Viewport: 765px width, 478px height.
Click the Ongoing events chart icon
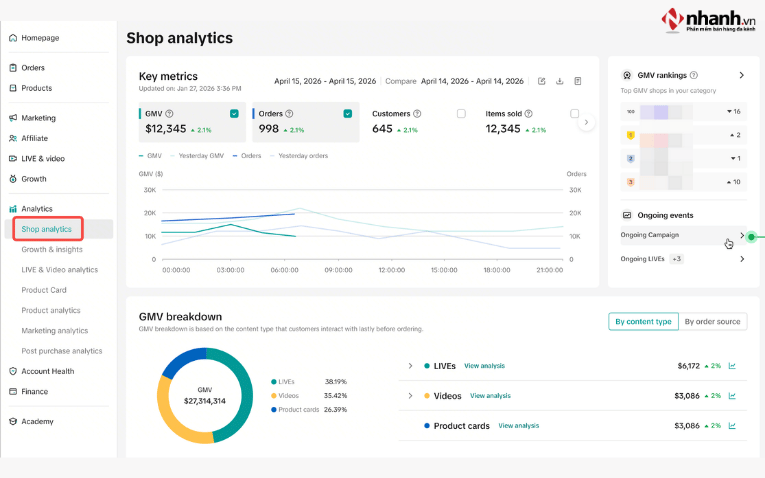click(x=627, y=215)
